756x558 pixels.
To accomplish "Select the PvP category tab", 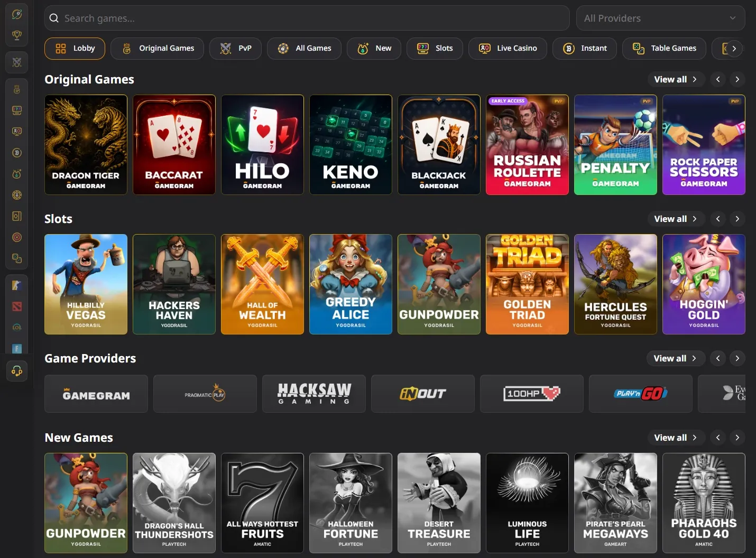I will click(235, 49).
